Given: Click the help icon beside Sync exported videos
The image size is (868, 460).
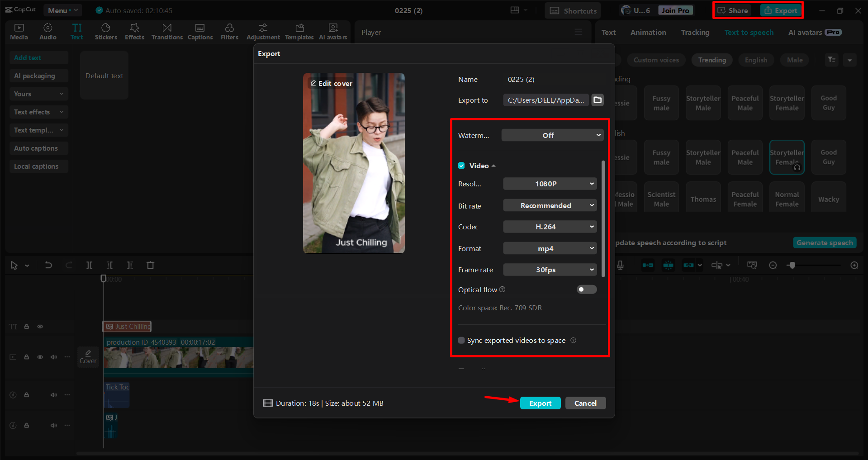Looking at the screenshot, I should 573,340.
